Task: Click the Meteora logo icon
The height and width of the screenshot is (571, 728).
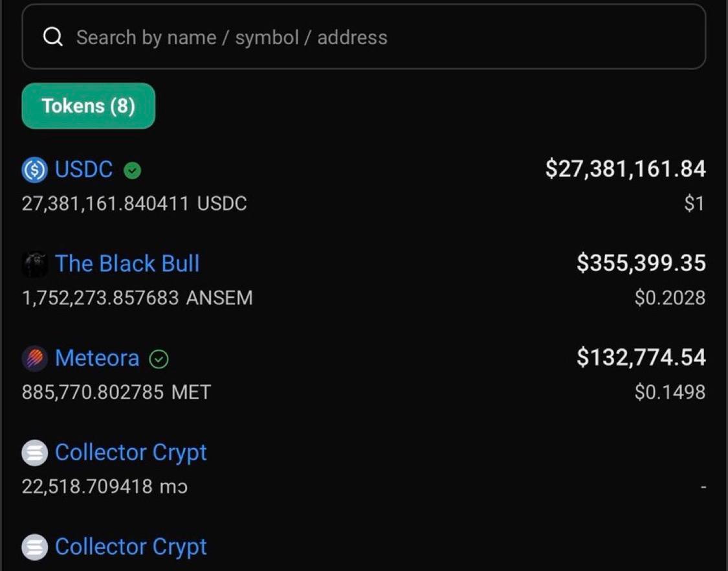Action: pos(34,358)
